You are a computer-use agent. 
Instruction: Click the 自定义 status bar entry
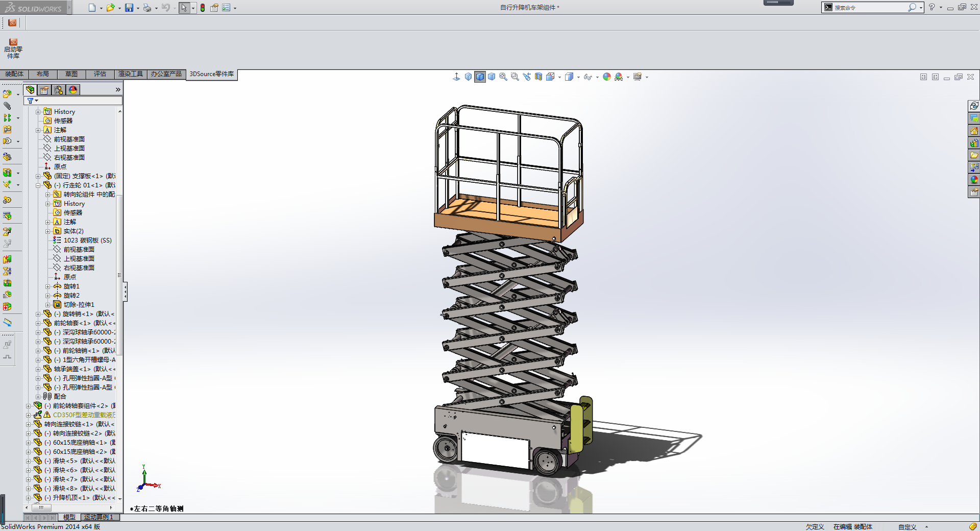pyautogui.click(x=908, y=527)
